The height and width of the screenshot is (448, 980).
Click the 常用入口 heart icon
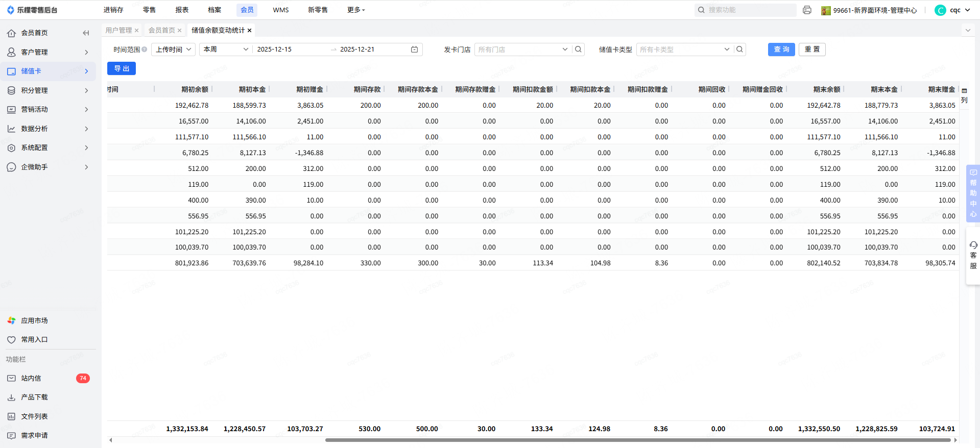11,340
